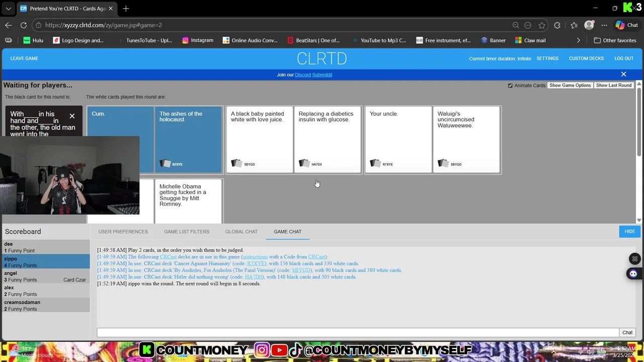Click the chat message input field
Screen dimensions: 644x362
coord(358,332)
